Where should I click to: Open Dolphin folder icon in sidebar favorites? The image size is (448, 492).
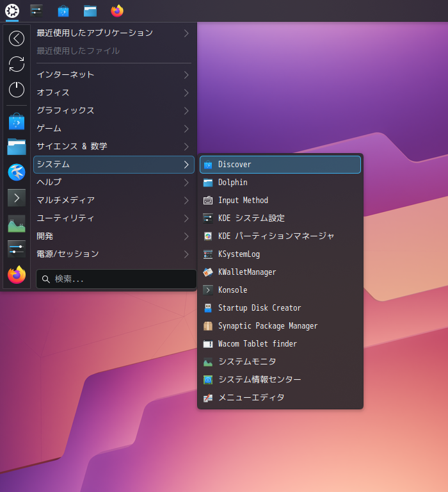coord(17,147)
